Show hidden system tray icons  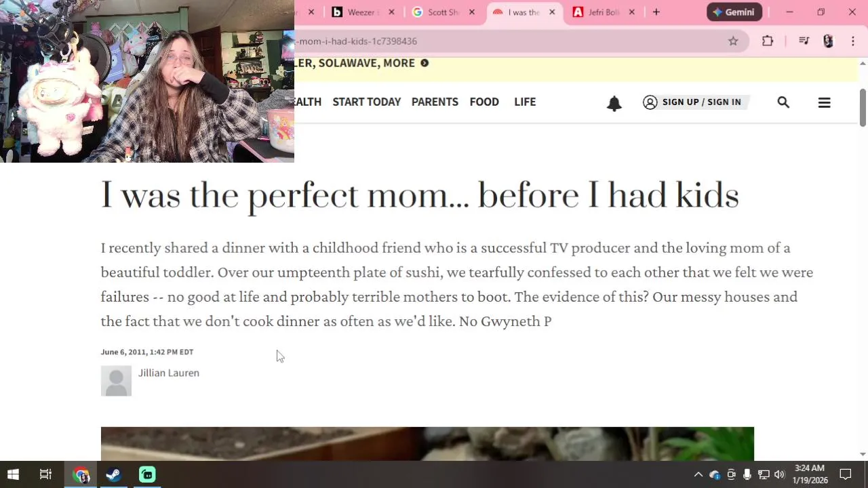pos(698,475)
